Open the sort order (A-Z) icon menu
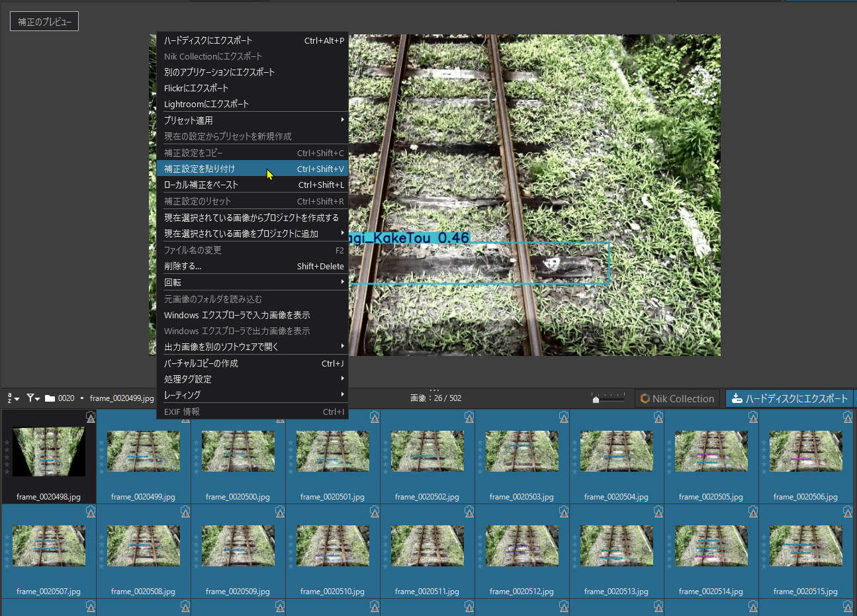 (13, 398)
